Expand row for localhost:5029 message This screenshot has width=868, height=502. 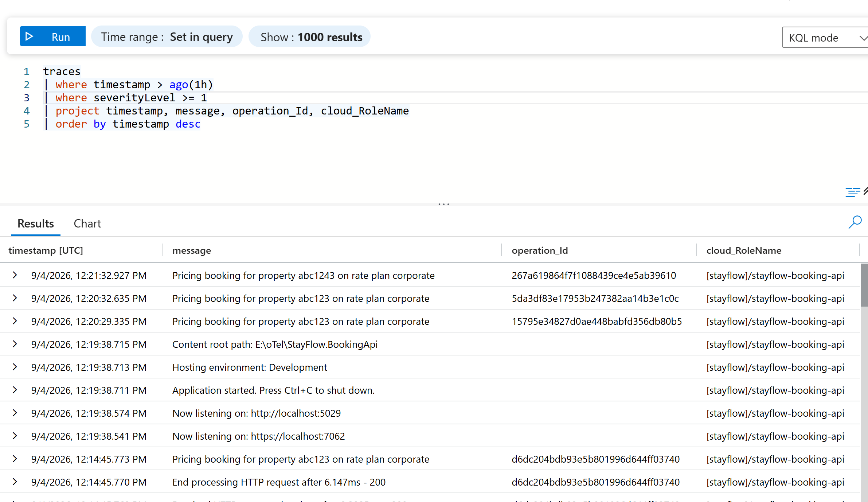(x=15, y=413)
